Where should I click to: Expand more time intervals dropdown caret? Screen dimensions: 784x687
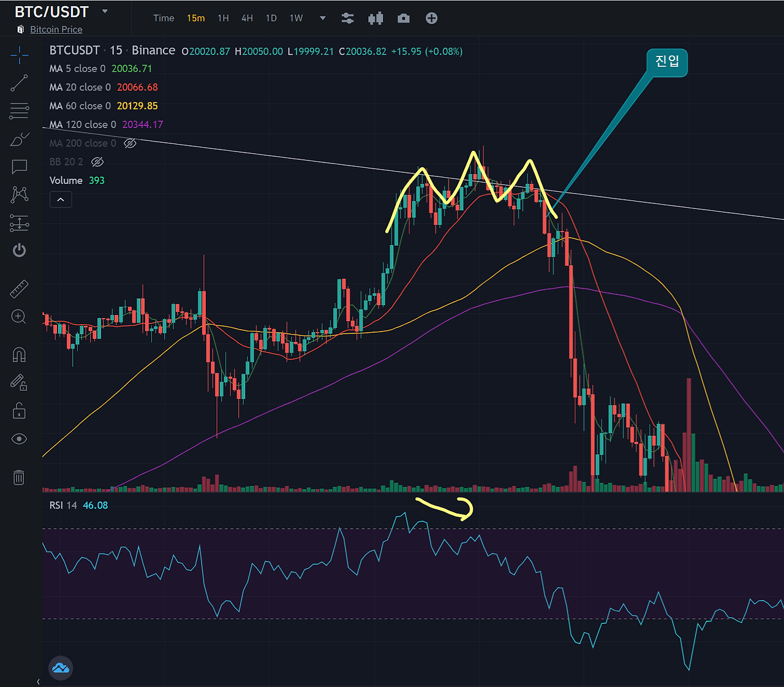323,18
